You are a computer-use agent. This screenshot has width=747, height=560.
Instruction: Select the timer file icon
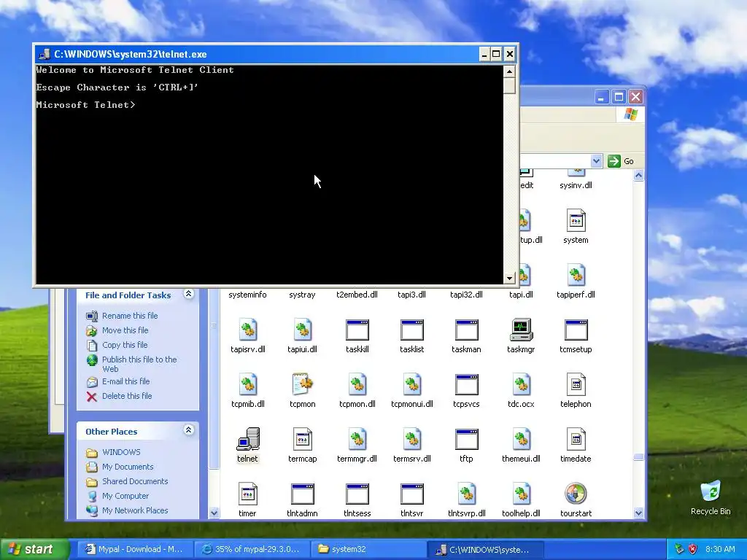pyautogui.click(x=248, y=494)
